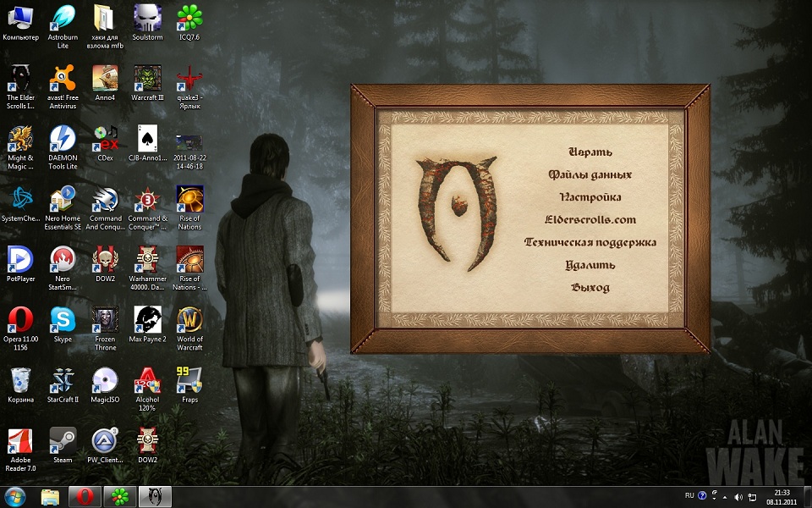Open Файлы данных in the launcher

click(590, 175)
